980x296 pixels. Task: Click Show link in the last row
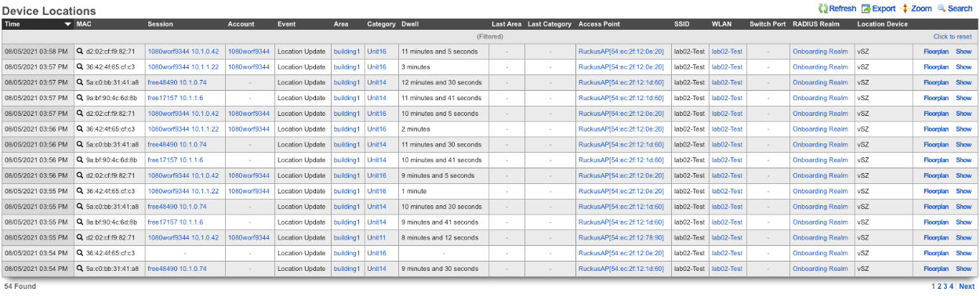(964, 269)
